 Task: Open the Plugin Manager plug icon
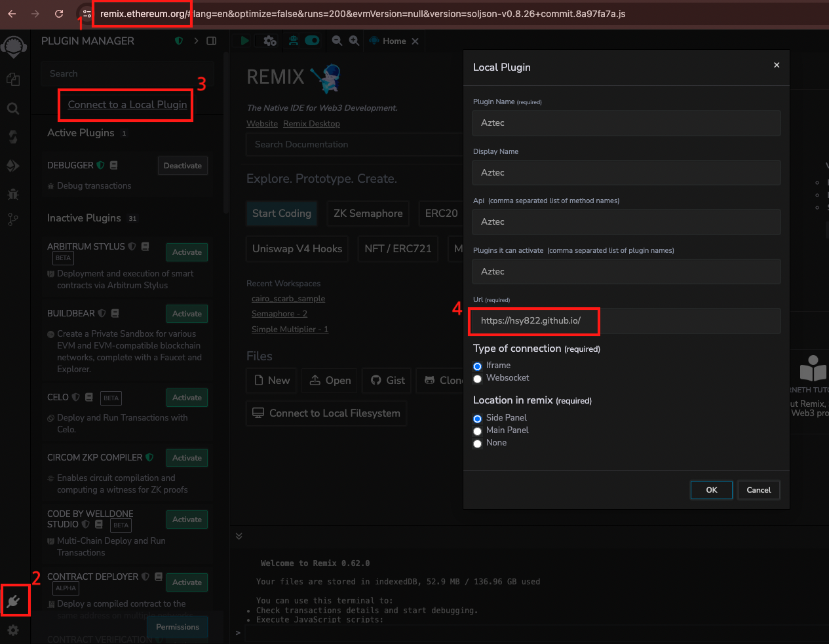pos(14,601)
